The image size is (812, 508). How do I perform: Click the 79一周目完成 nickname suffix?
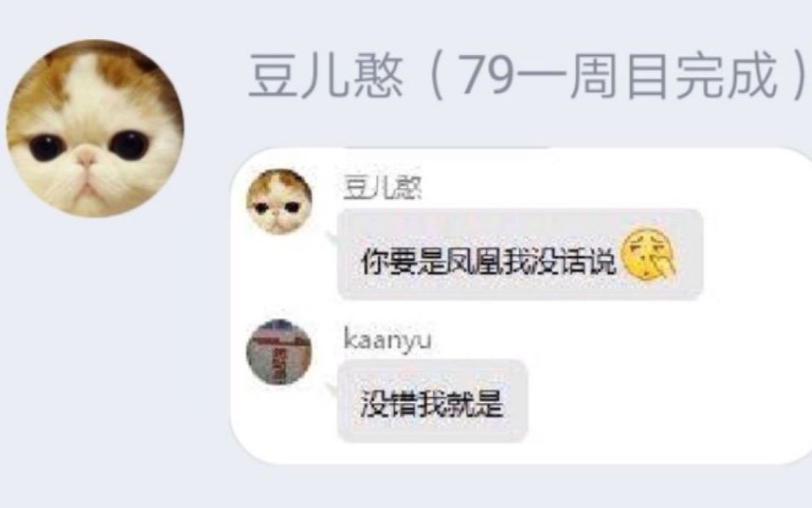(618, 77)
